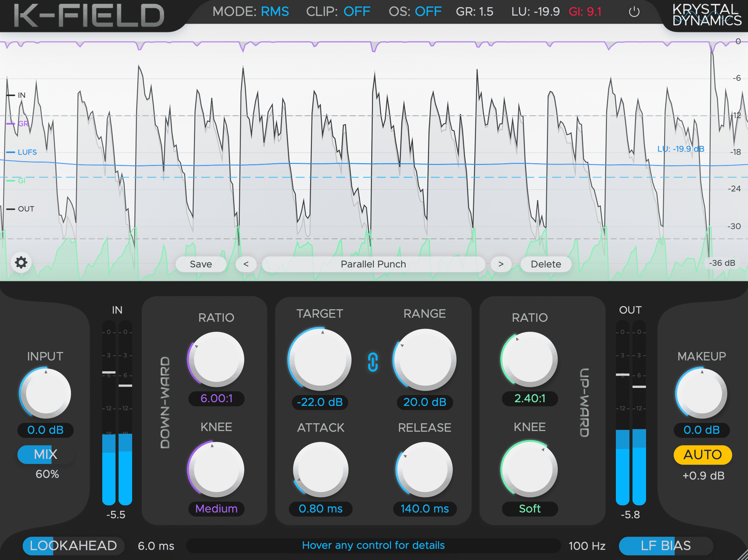Click Delete preset button

546,264
